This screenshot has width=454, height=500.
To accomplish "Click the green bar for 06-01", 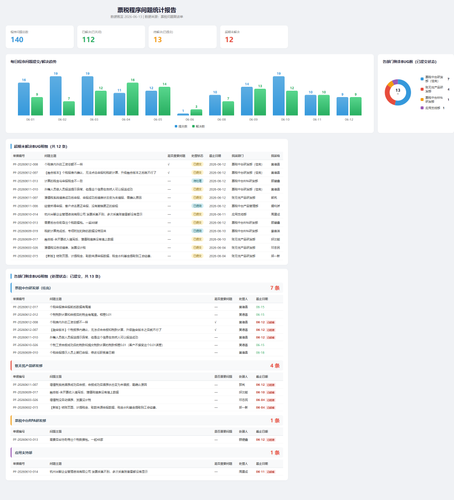I will point(37,106).
